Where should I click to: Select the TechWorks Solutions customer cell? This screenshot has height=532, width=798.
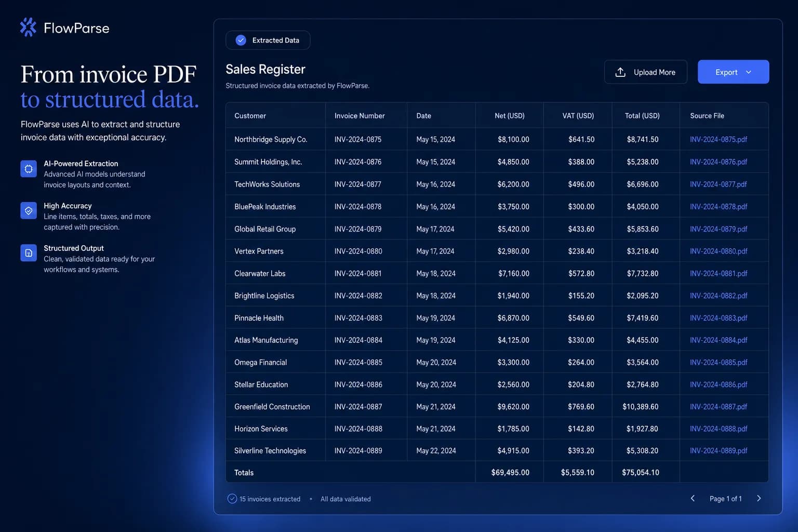(275, 184)
